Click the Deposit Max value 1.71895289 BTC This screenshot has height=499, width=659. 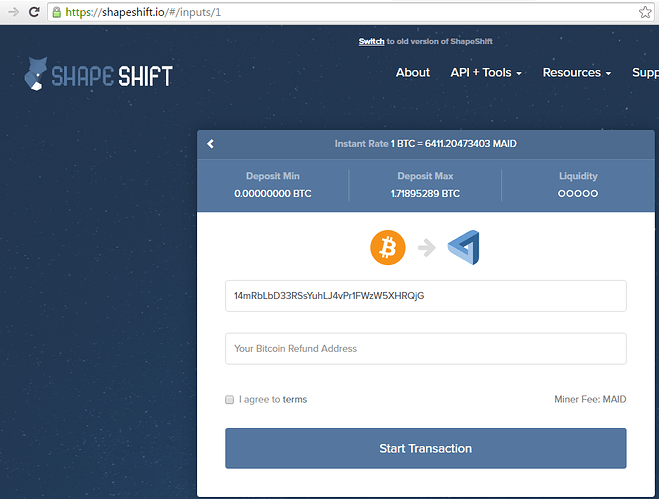425,194
